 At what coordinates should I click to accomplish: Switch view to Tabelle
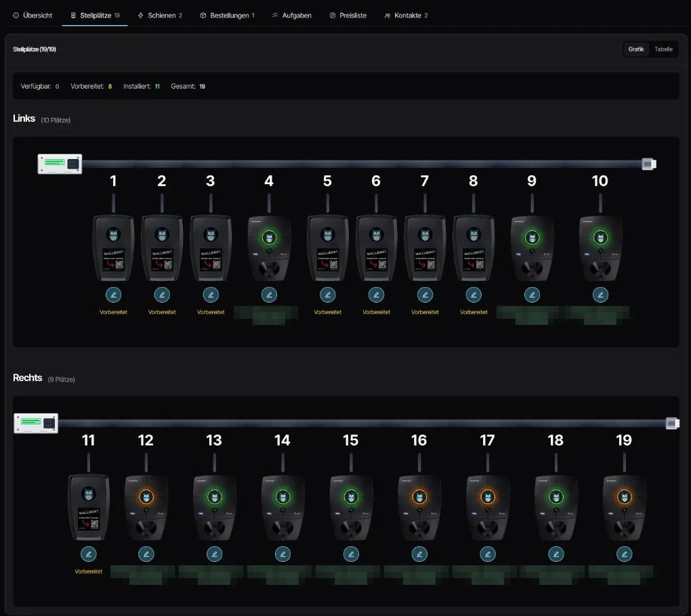point(663,49)
